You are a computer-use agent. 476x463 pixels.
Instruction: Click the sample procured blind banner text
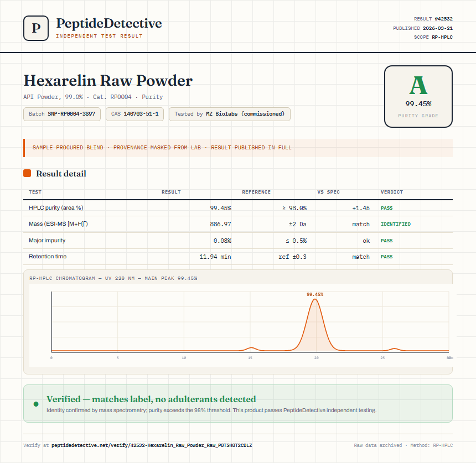pos(162,148)
